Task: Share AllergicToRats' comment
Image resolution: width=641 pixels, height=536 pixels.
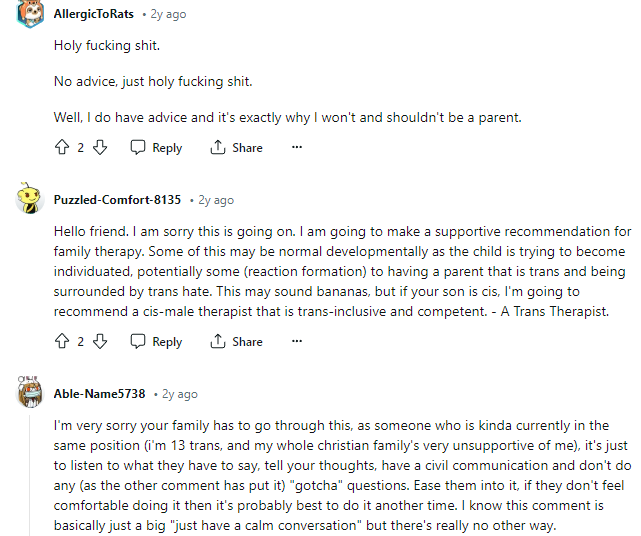Action: tap(236, 147)
